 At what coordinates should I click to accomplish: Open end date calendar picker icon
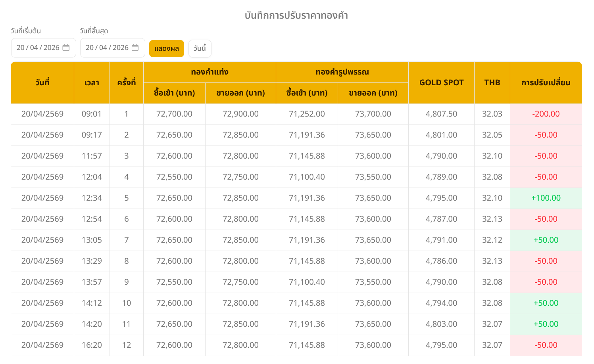tap(135, 48)
